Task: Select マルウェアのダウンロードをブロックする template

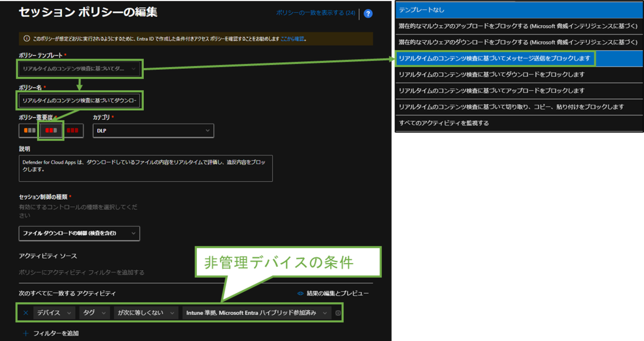Action: [519, 42]
